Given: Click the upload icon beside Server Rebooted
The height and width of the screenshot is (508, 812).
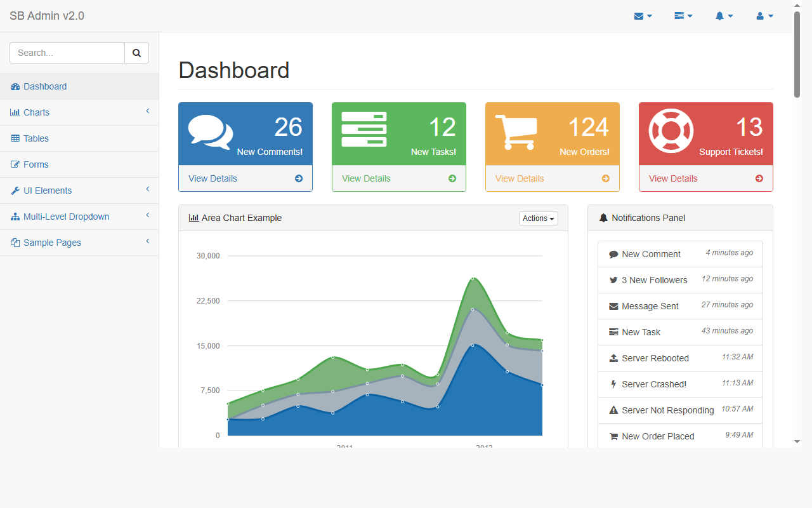Looking at the screenshot, I should [613, 358].
